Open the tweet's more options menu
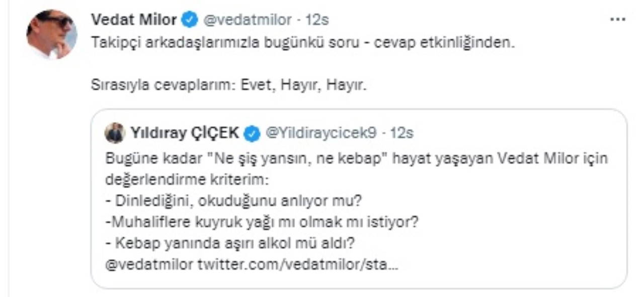This screenshot has width=644, height=297. click(617, 21)
